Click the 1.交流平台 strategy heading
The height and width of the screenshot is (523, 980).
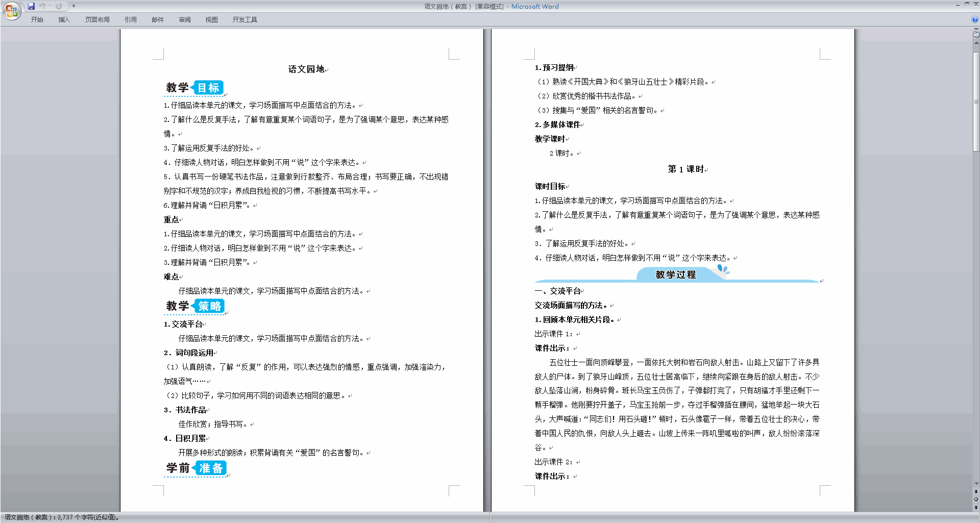click(x=183, y=324)
